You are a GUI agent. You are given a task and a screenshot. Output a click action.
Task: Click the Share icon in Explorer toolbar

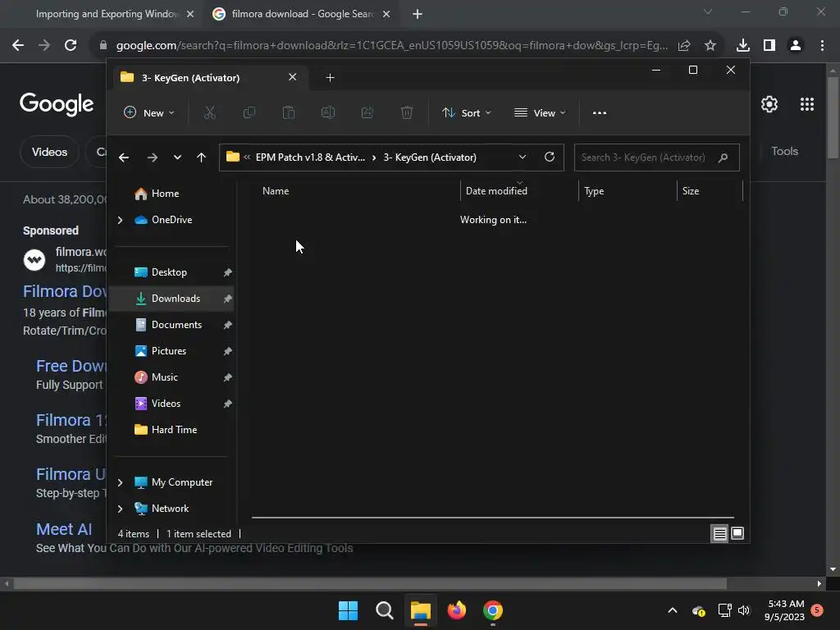tap(367, 112)
